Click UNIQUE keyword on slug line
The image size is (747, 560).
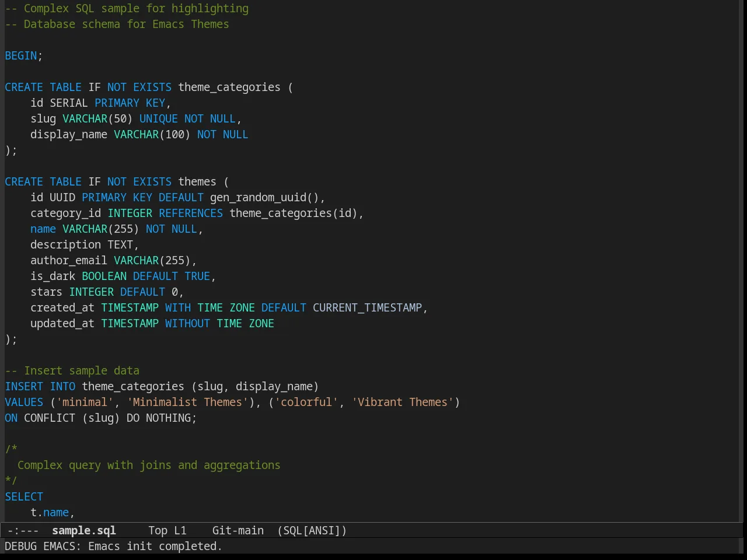159,118
